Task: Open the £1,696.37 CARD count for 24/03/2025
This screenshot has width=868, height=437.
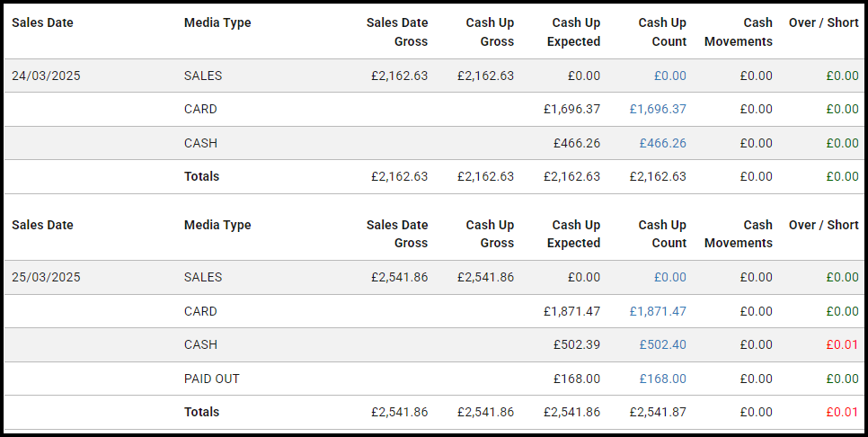Action: 658,109
